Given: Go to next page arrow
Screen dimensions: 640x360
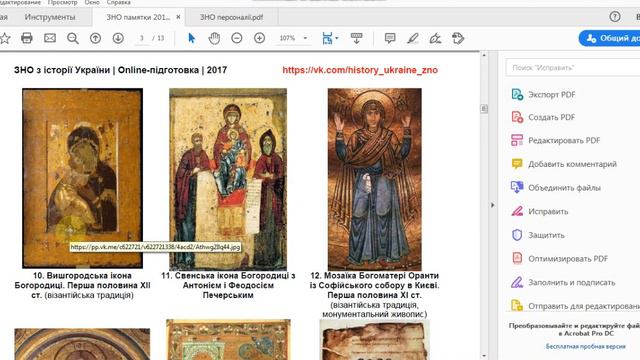Looking at the screenshot, I should pyautogui.click(x=118, y=38).
